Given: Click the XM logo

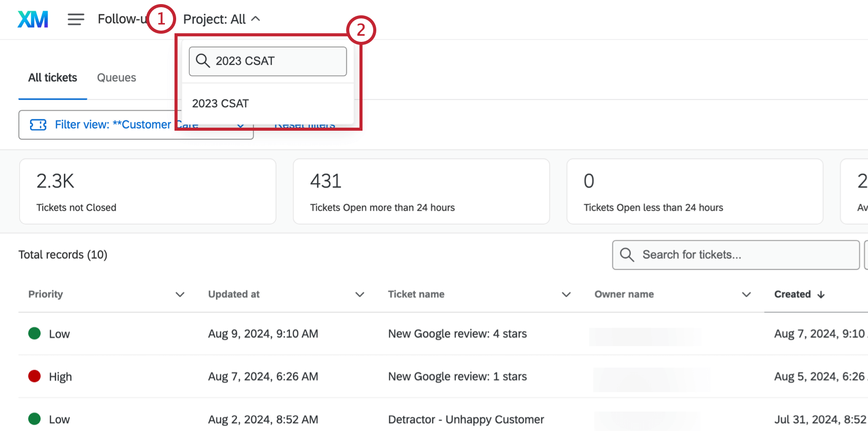Looking at the screenshot, I should 33,19.
